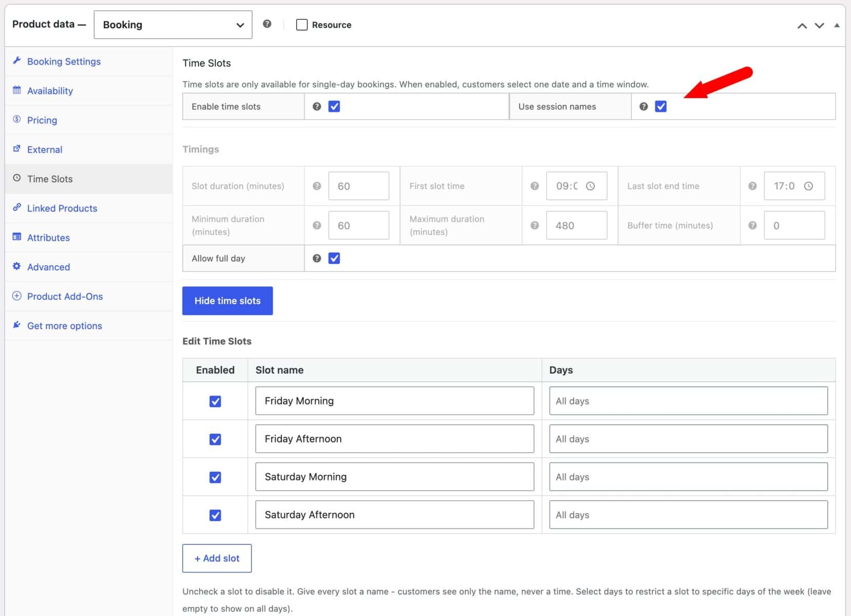The image size is (851, 616).
Task: Collapse the Product data panel
Action: (837, 25)
